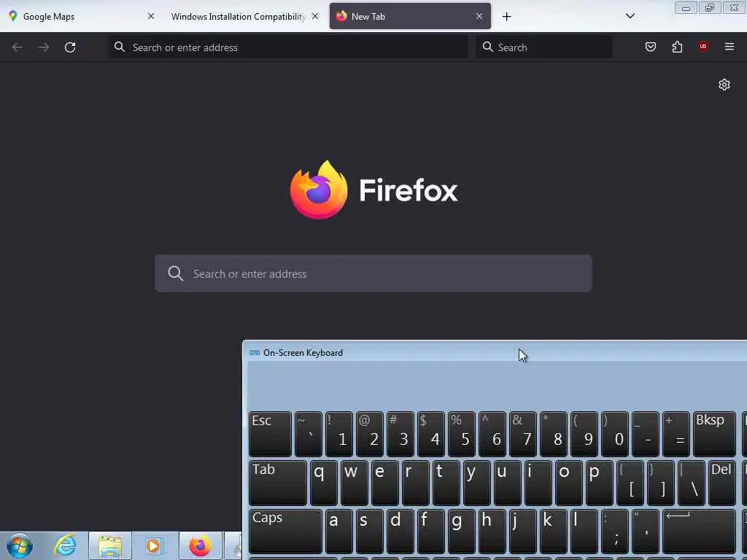This screenshot has height=560, width=747.
Task: Switch to Windows Installation Compatibility tab
Action: [245, 16]
